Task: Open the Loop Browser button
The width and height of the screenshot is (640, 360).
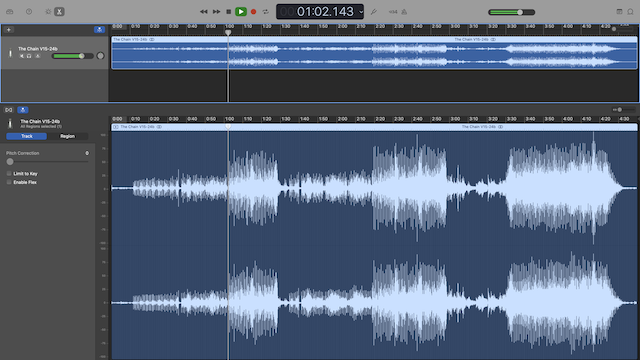Action: [x=631, y=12]
